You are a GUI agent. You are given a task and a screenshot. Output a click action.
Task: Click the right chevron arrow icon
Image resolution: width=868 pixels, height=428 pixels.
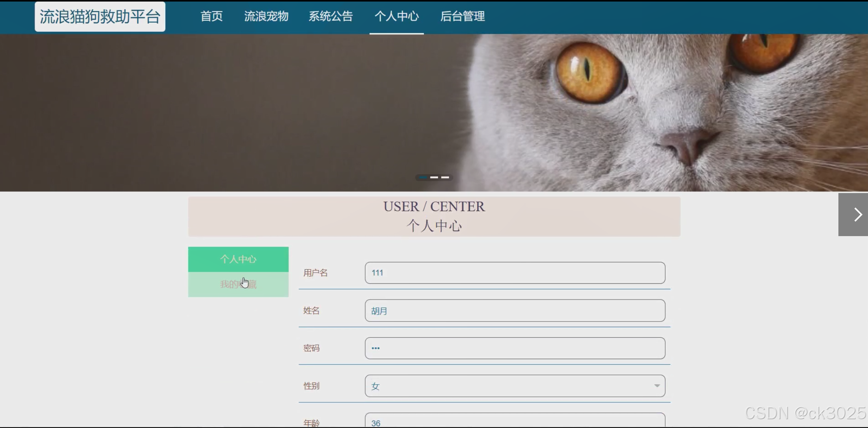click(x=858, y=215)
